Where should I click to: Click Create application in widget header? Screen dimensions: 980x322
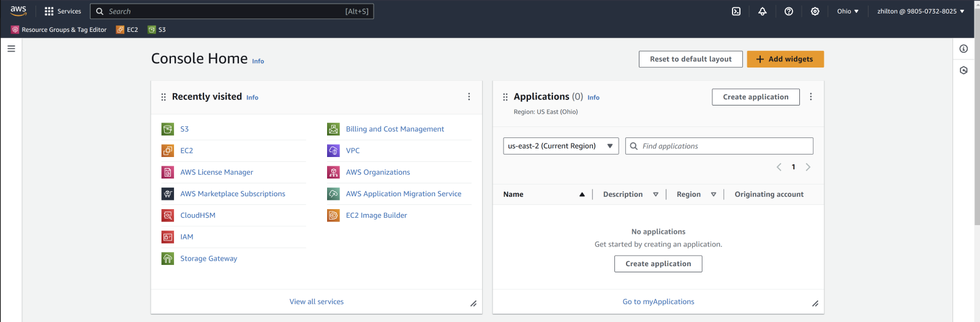(756, 97)
